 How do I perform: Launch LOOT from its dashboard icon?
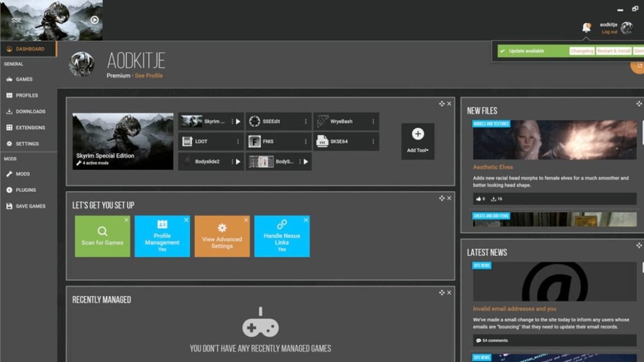coord(187,141)
